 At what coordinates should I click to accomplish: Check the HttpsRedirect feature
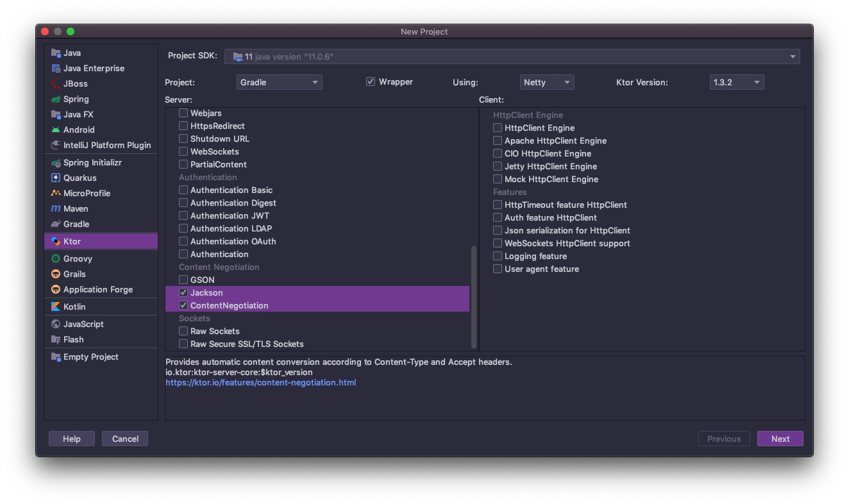pos(183,126)
